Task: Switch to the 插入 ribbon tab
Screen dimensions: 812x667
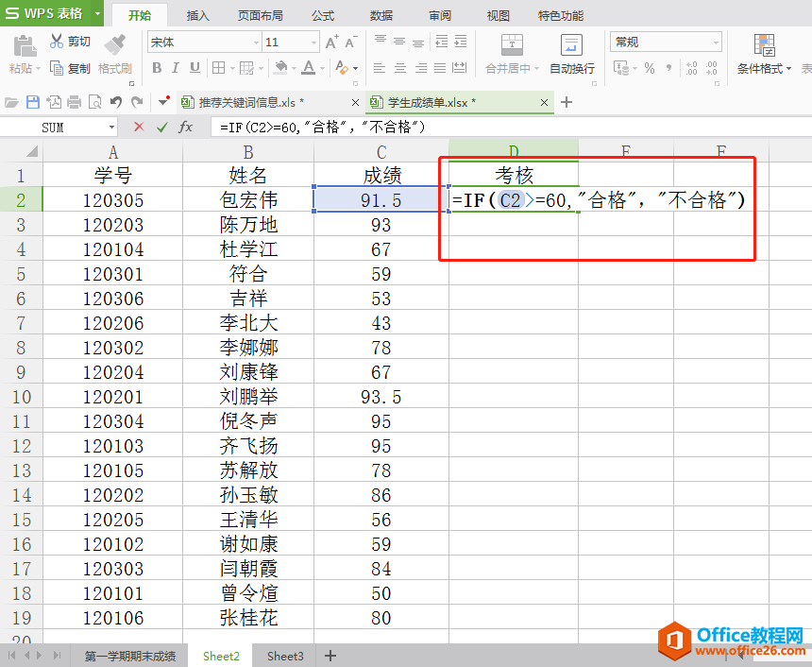Action: click(198, 15)
